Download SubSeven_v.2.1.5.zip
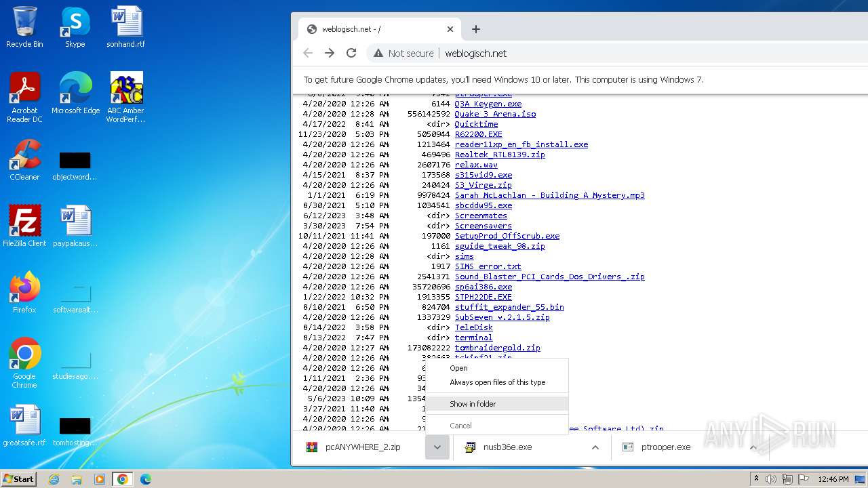This screenshot has width=868, height=488. point(502,317)
